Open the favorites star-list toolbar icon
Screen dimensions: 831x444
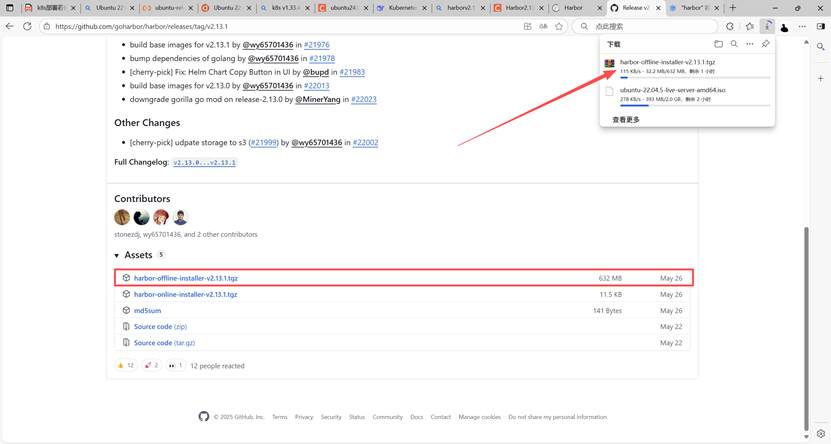(x=749, y=26)
